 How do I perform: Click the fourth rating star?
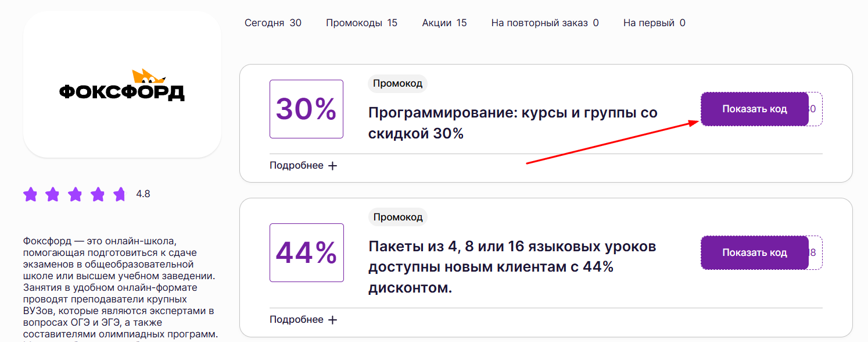pyautogui.click(x=98, y=194)
